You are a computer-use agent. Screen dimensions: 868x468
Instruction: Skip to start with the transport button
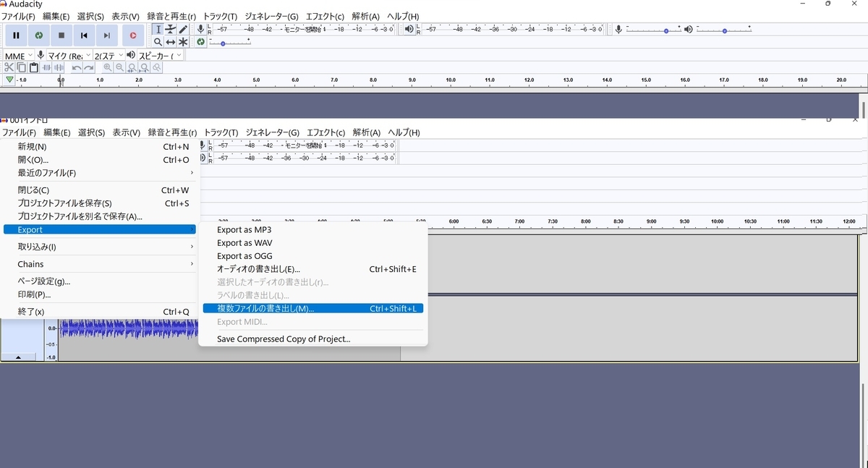pos(84,35)
